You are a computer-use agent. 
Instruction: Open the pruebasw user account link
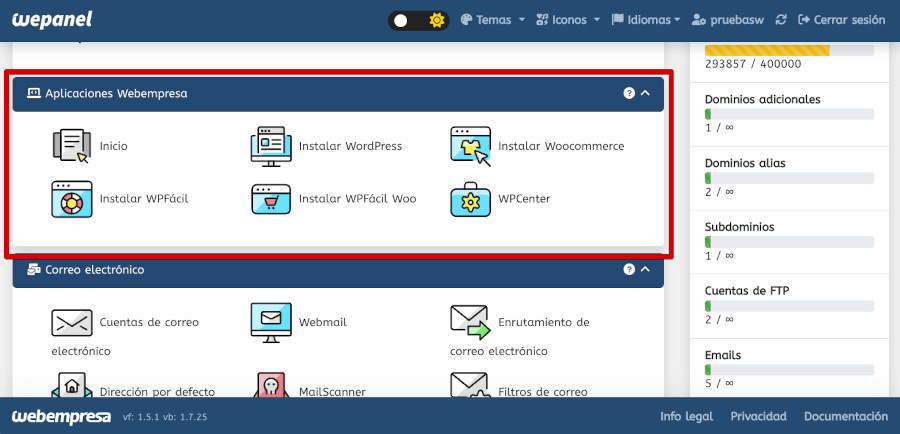[728, 20]
